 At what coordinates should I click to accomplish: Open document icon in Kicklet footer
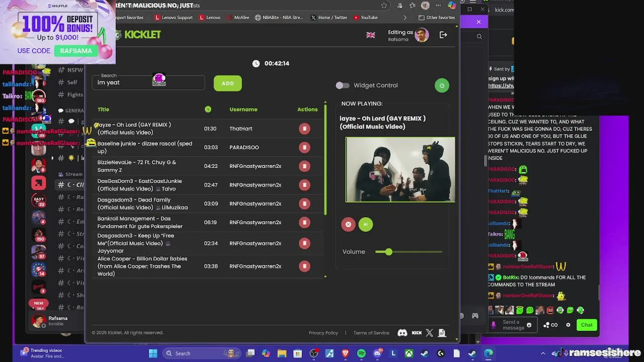442,333
